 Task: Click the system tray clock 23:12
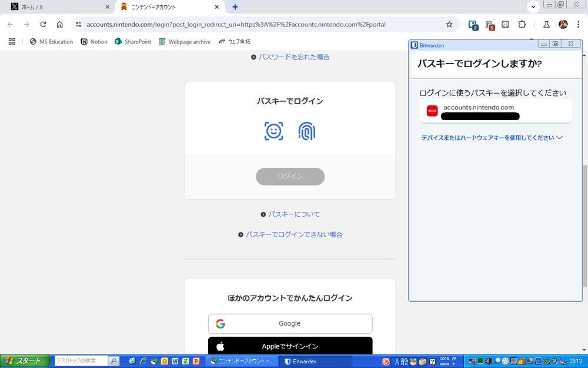576,361
